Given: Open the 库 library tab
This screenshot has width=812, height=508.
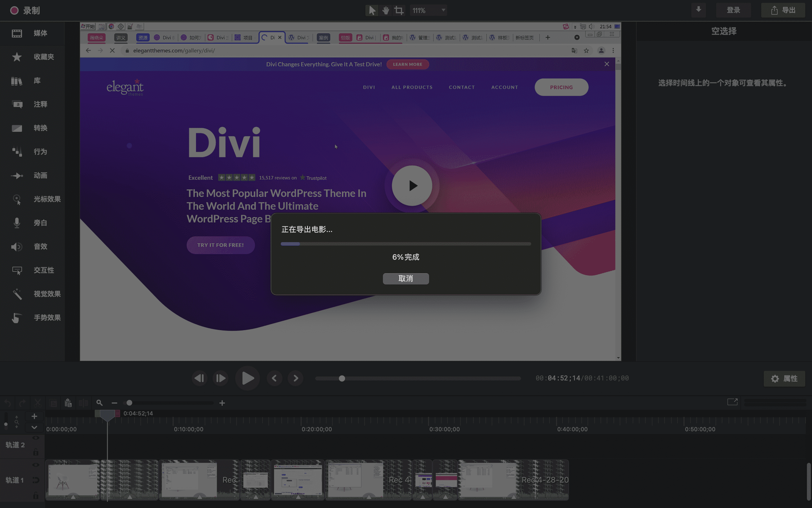Looking at the screenshot, I should coord(32,81).
